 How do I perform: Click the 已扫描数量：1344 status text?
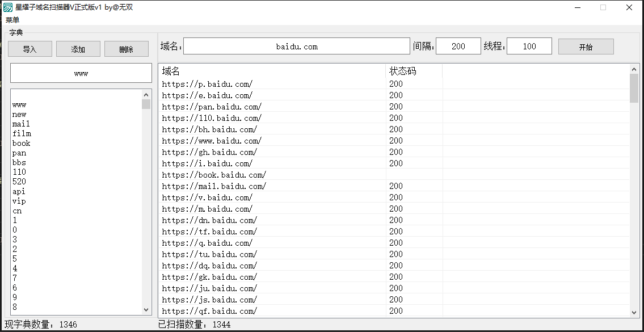click(194, 325)
